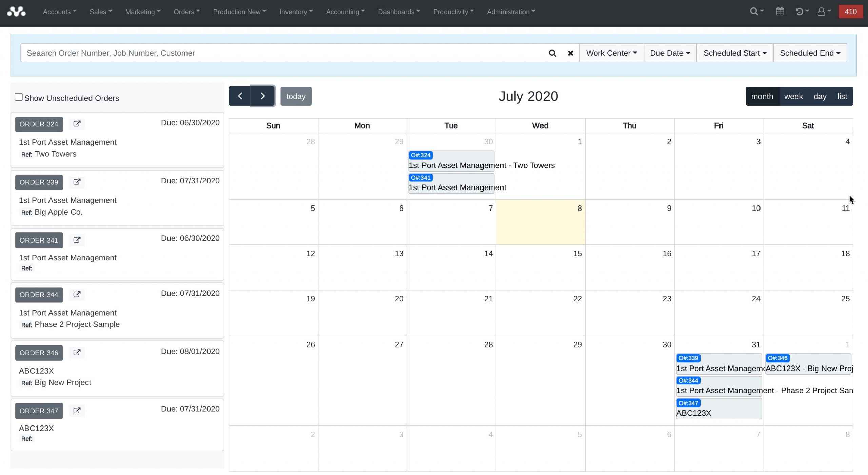The height and width of the screenshot is (475, 868).
Task: Open the Accounts menu
Action: coord(60,12)
